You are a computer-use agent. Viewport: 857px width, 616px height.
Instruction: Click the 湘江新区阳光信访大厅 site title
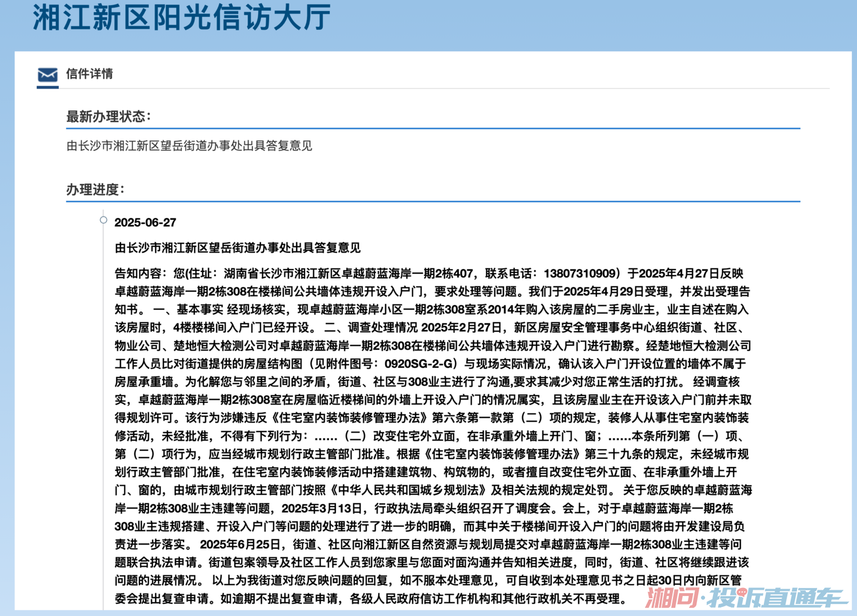pyautogui.click(x=181, y=17)
